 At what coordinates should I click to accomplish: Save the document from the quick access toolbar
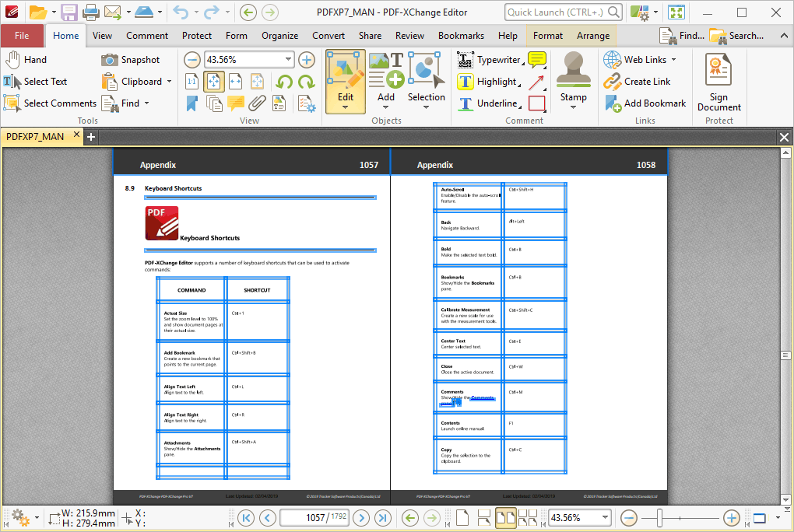(69, 12)
